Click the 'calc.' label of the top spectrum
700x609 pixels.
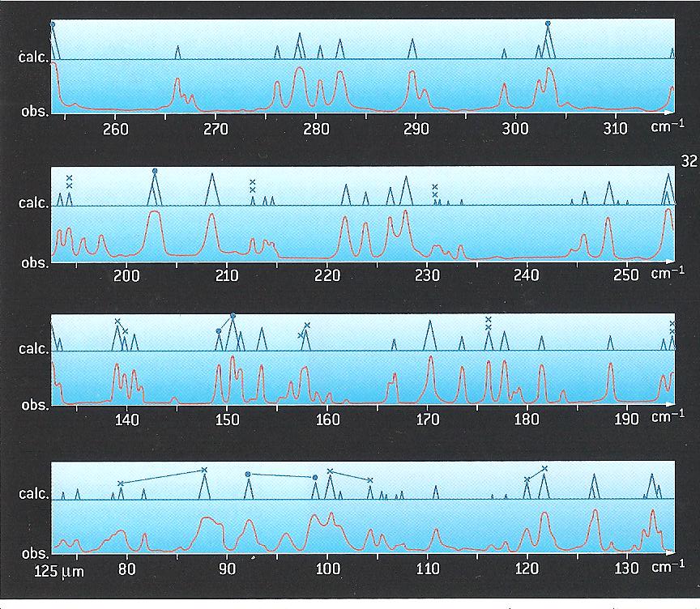click(32, 57)
